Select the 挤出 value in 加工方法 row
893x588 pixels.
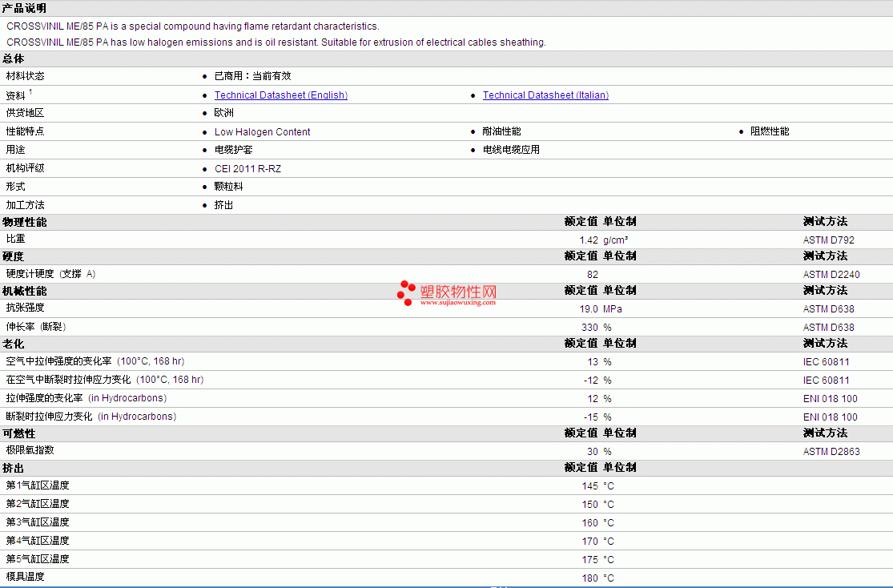pyautogui.click(x=223, y=204)
